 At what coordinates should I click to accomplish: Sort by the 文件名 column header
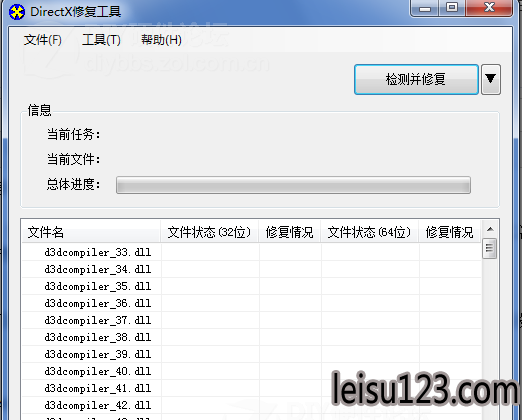click(91, 232)
